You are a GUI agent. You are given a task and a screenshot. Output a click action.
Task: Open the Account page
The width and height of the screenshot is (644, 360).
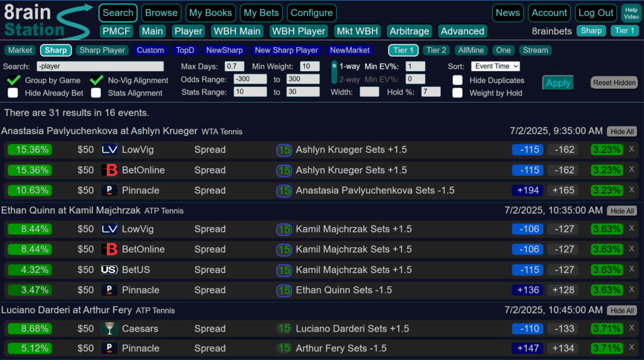click(x=549, y=13)
